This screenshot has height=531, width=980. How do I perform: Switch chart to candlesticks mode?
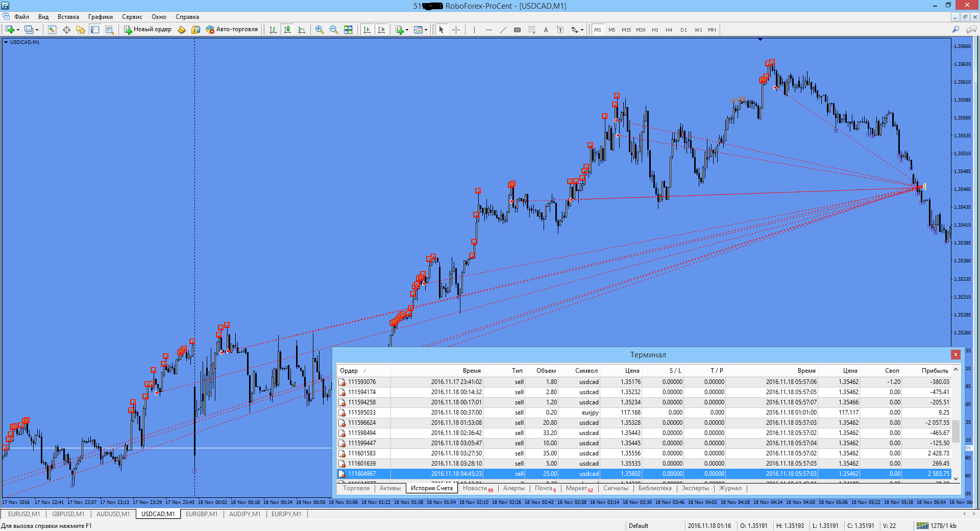[x=287, y=30]
